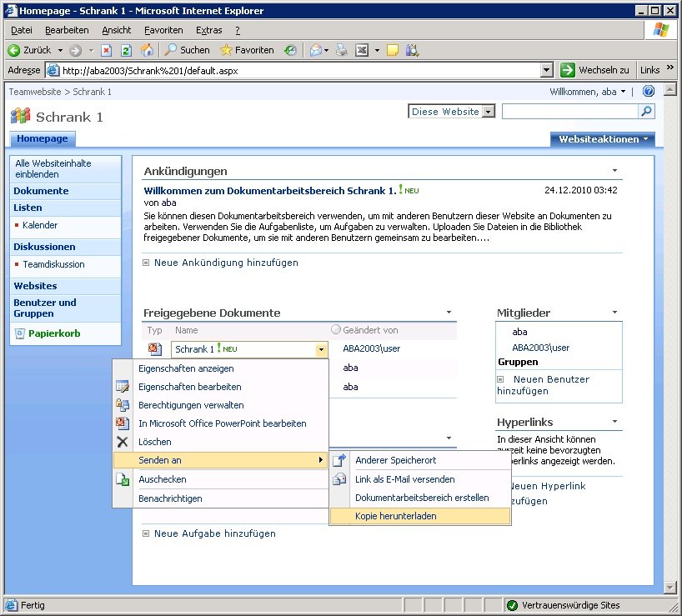Open the Ankündigungen web part menu arrow

614,171
